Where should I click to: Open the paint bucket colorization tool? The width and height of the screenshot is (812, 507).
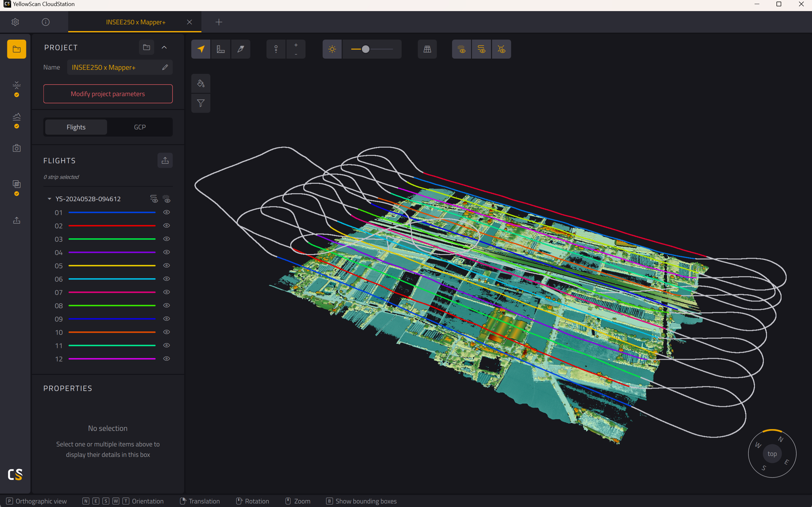[x=201, y=83]
